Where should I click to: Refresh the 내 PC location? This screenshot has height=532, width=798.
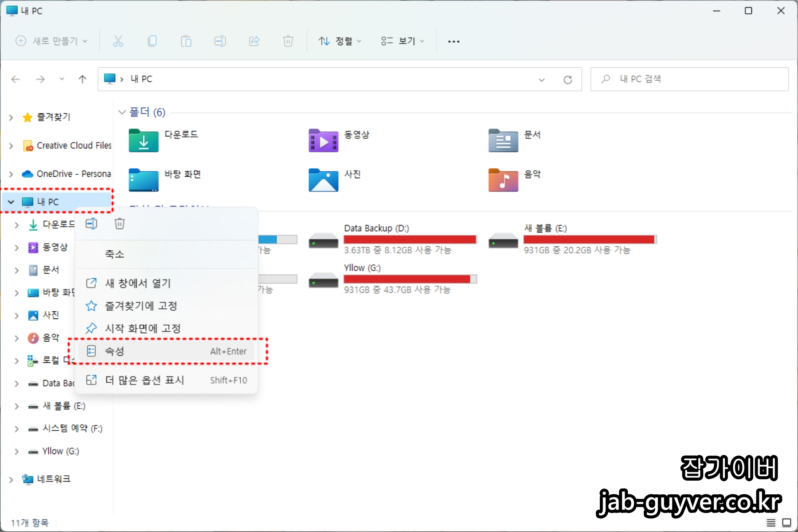[x=567, y=80]
